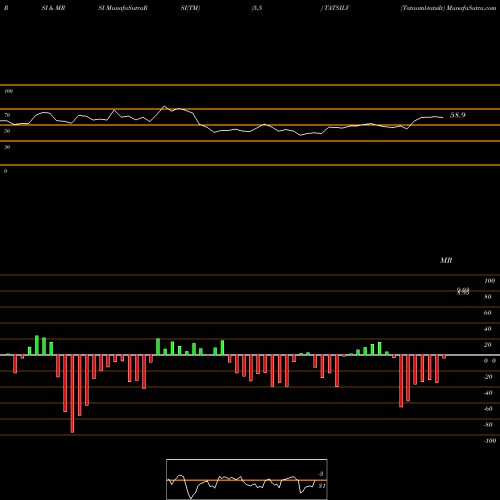
Task: Click the tallest green histogram bar on the left
Action: point(37,345)
